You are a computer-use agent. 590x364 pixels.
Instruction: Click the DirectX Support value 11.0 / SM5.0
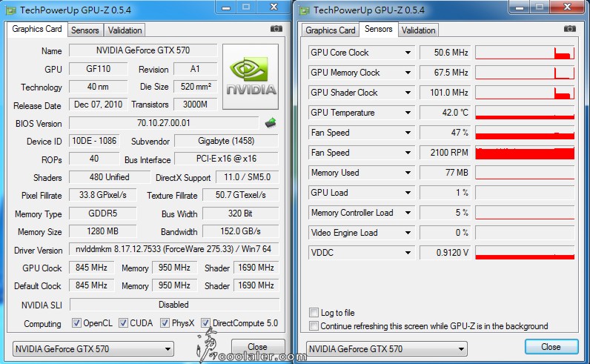[248, 177]
